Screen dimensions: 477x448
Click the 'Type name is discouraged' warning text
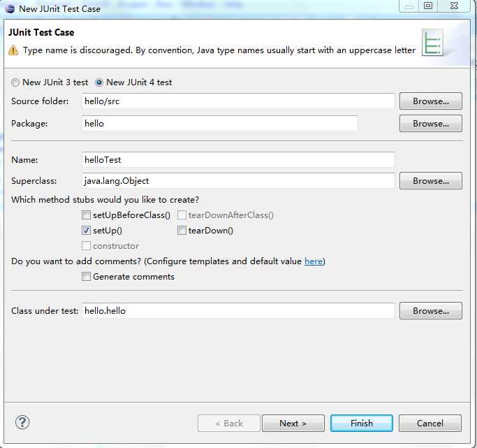click(219, 50)
